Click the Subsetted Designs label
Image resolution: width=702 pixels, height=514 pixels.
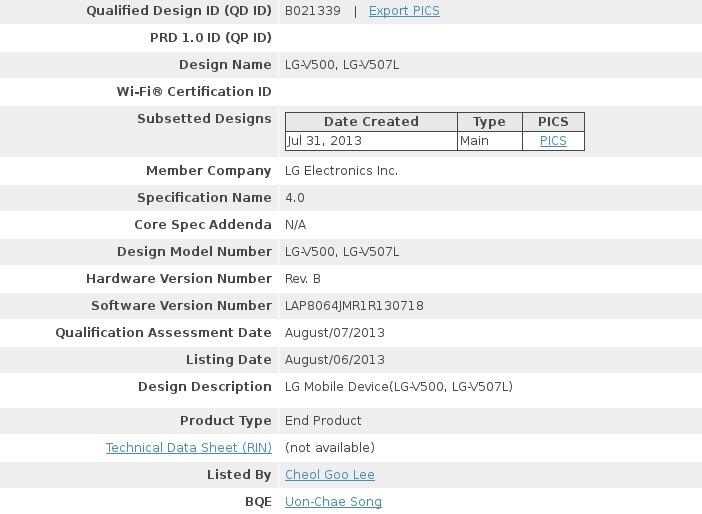204,119
